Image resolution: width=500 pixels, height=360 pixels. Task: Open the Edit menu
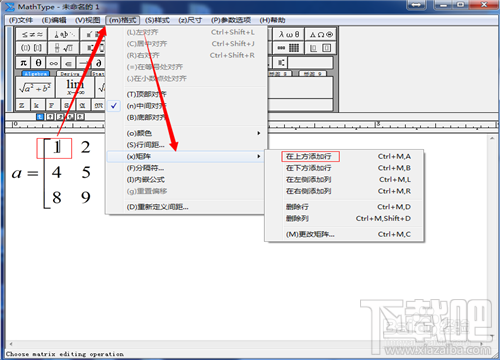tap(54, 20)
